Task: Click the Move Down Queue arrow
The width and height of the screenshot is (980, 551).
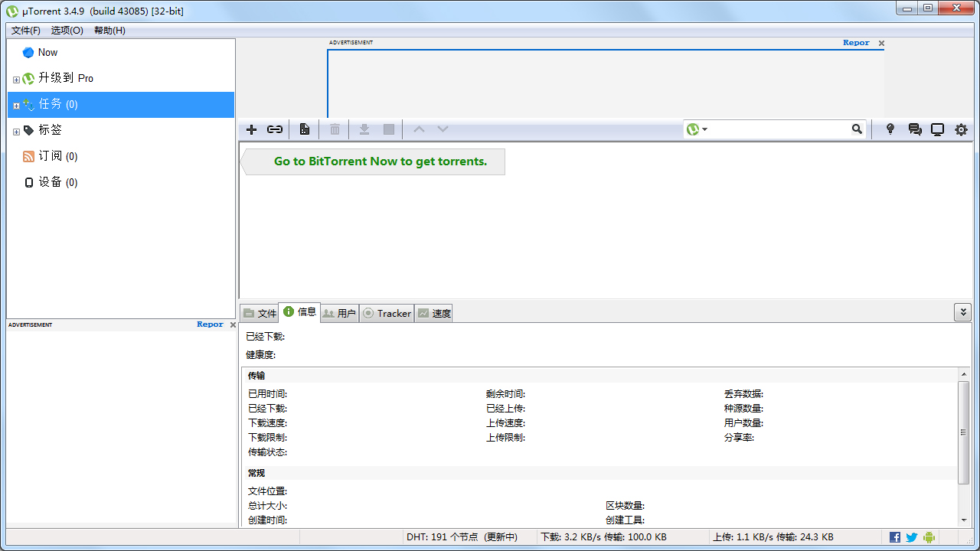Action: tap(443, 129)
